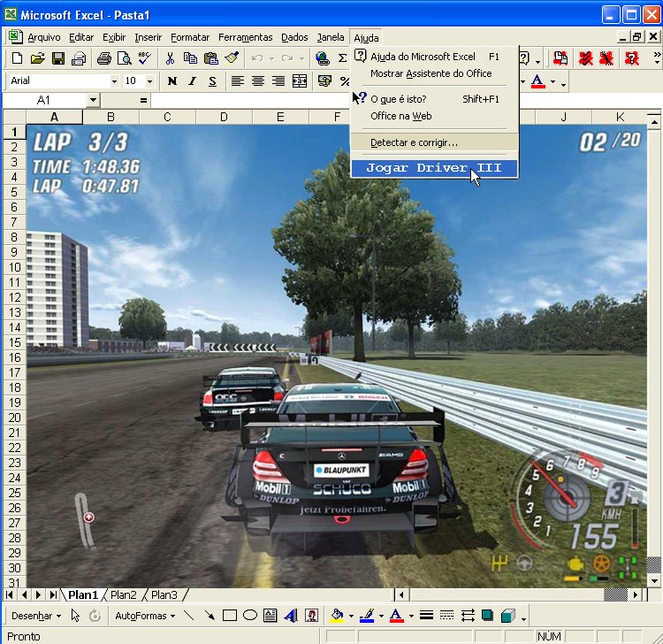663x644 pixels.
Task: Apply Percent style icon
Action: 344,80
